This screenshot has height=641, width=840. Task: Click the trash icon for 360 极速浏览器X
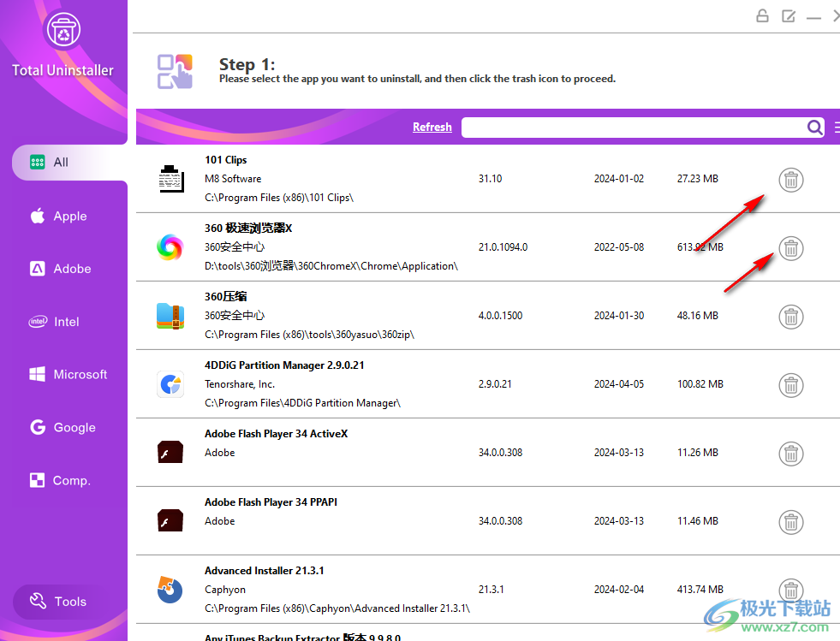pyautogui.click(x=790, y=248)
